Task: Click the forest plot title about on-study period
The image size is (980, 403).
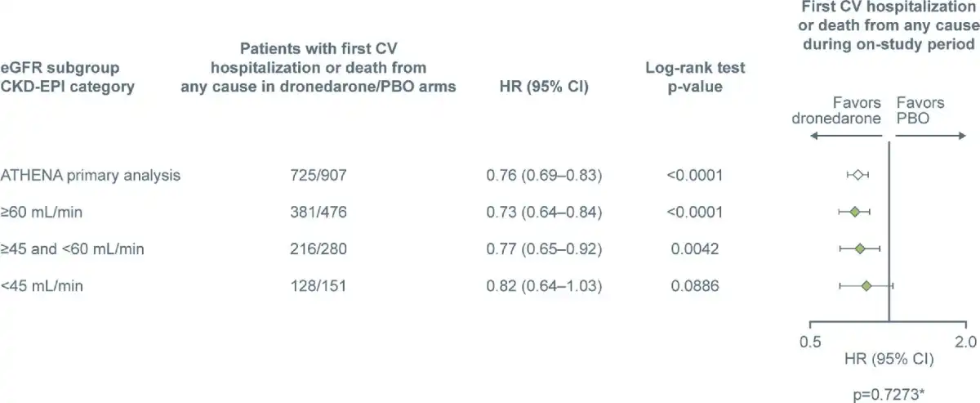Action: 889,25
